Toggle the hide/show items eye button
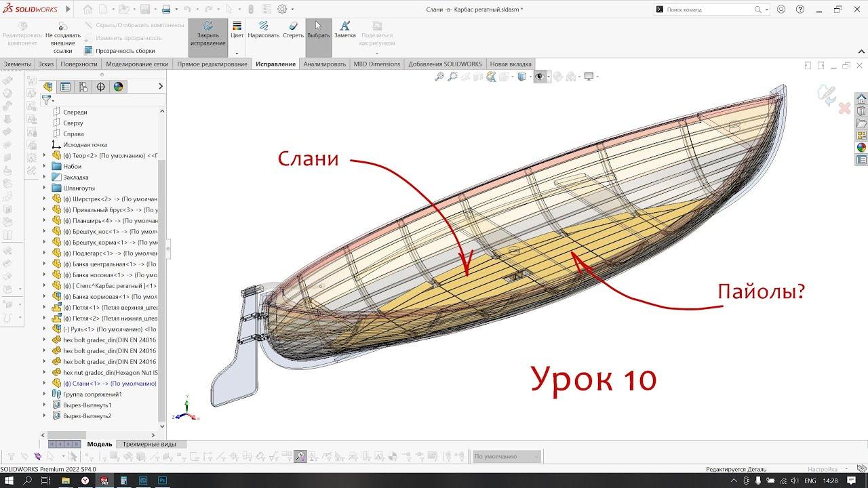This screenshot has width=868, height=488. pyautogui.click(x=540, y=77)
